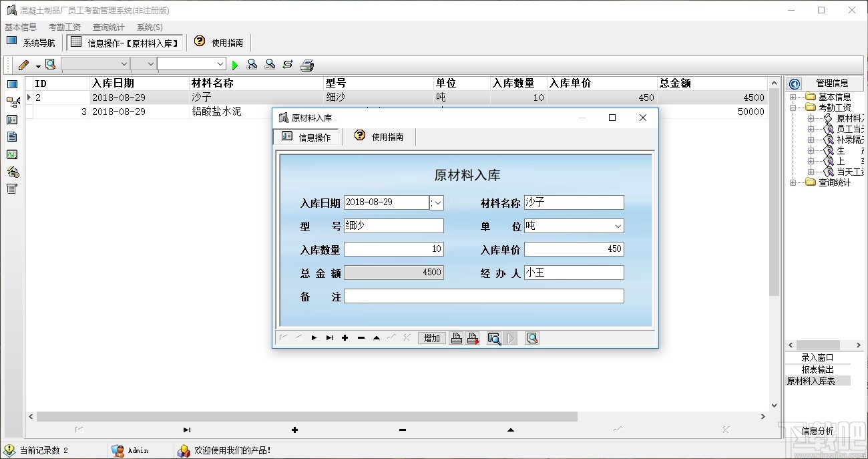The height and width of the screenshot is (459, 868).
Task: Click the document page icon in the left sidebar
Action: pos(12,137)
